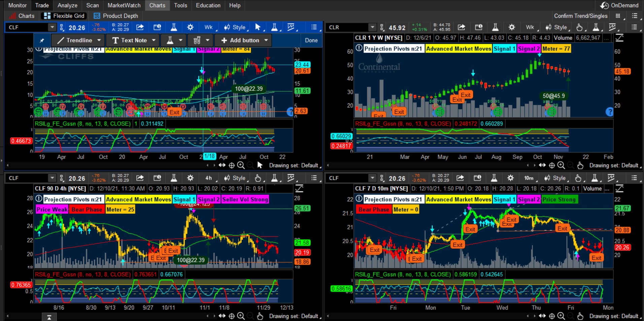Toggle the OnDemand button
The height and width of the screenshot is (321, 644).
(619, 5)
